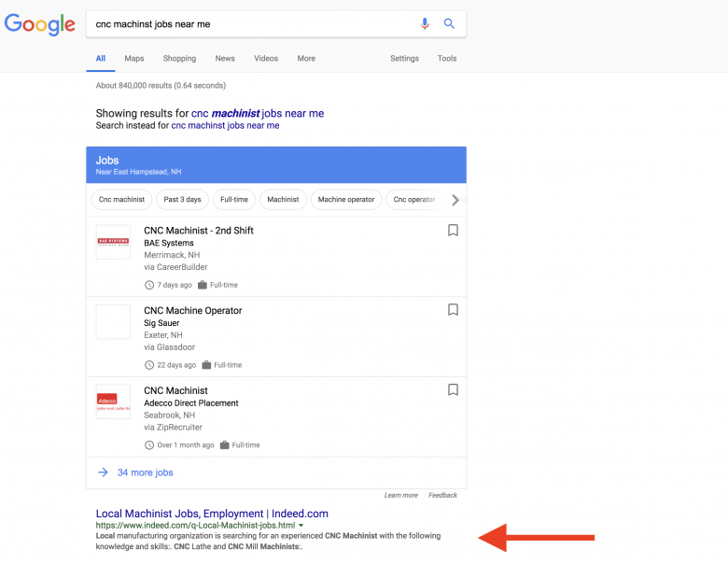Open the BAE Systems logo thumbnail
This screenshot has width=728, height=564.
coord(113,242)
